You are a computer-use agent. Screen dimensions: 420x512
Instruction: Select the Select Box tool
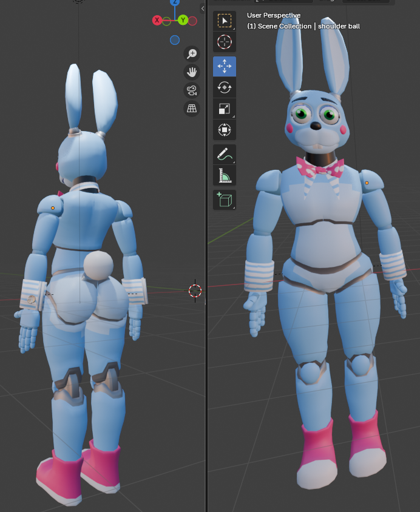click(225, 21)
